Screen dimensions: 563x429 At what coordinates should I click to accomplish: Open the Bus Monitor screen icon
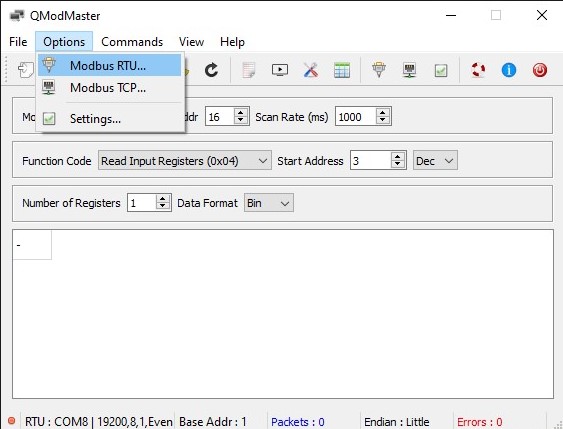(x=280, y=70)
